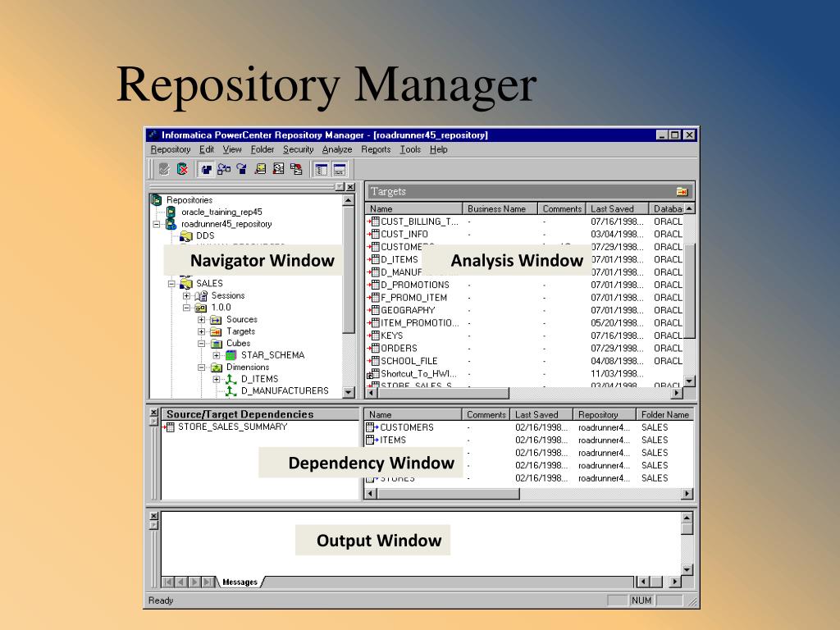Open the Repository menu
The height and width of the screenshot is (630, 840).
click(171, 149)
